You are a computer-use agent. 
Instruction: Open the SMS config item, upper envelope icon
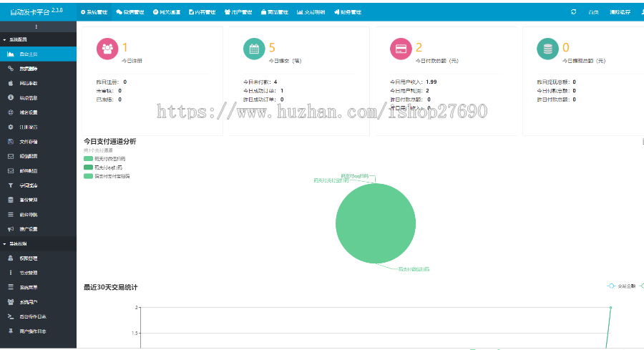coord(38,156)
